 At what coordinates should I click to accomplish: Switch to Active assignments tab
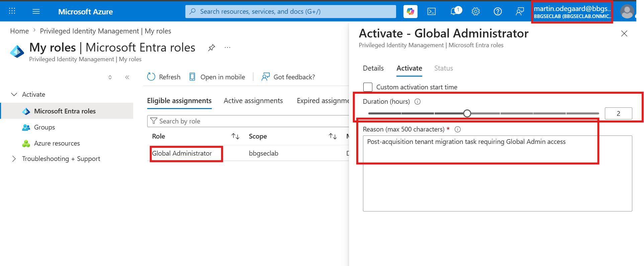[x=253, y=101]
